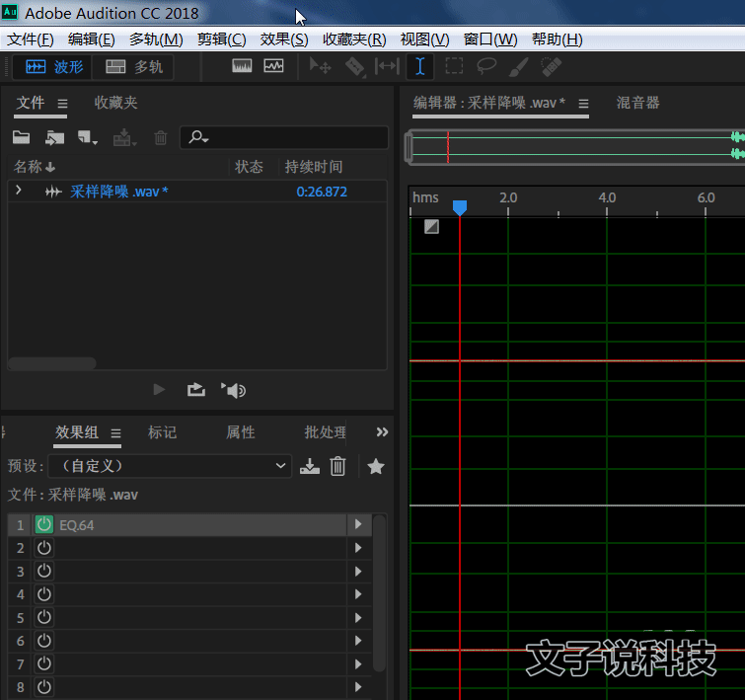Toggle auto-play speaker icon in Files panel
The height and width of the screenshot is (700, 745).
[233, 390]
